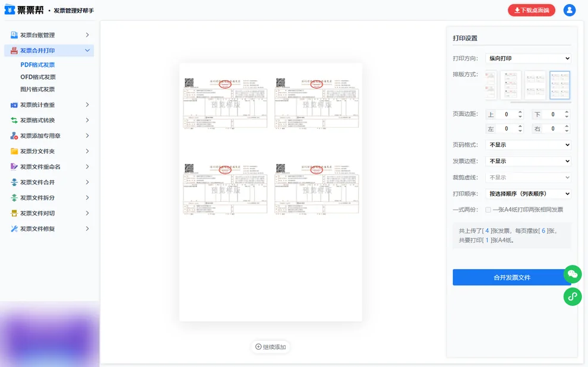The width and height of the screenshot is (588, 367).
Task: Select 图片格式发票 in the sidebar
Action: (37, 89)
